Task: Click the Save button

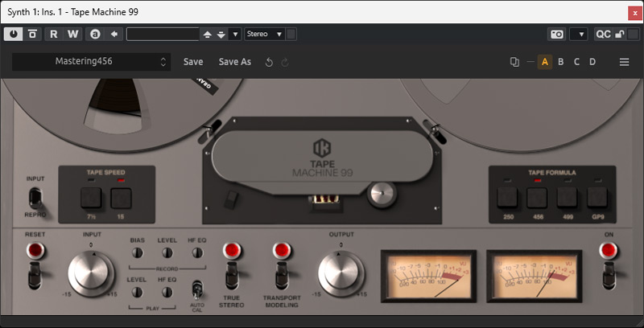Action: pyautogui.click(x=193, y=62)
